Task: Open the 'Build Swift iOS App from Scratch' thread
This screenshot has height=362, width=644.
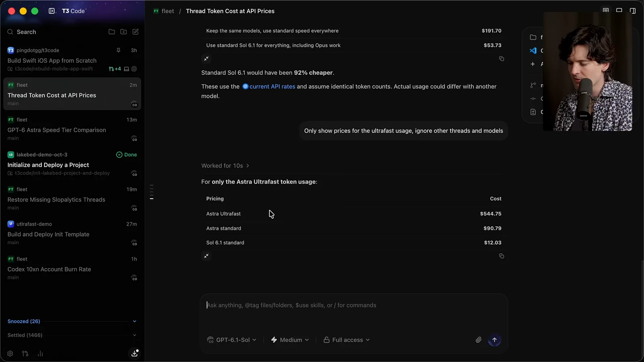Action: click(x=72, y=59)
